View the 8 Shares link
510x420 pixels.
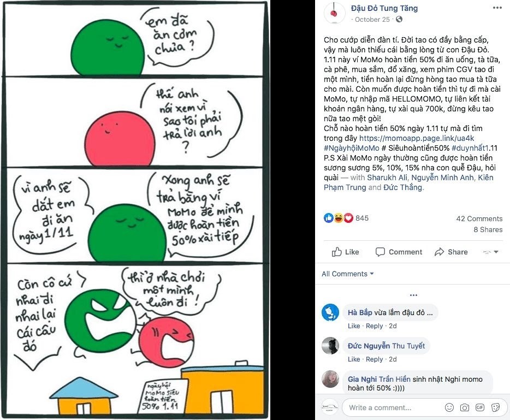pos(488,230)
